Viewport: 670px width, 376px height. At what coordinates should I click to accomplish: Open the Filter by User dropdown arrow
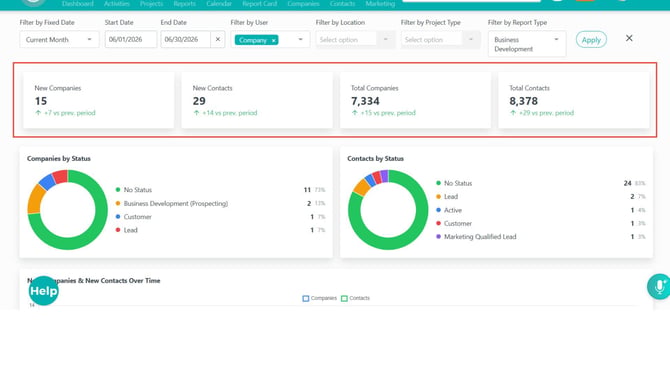[300, 39]
